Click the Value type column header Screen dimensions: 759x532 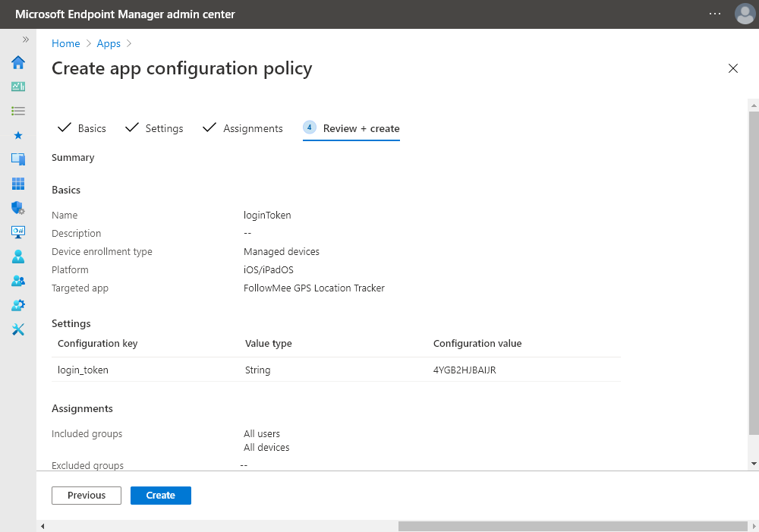[x=268, y=343]
